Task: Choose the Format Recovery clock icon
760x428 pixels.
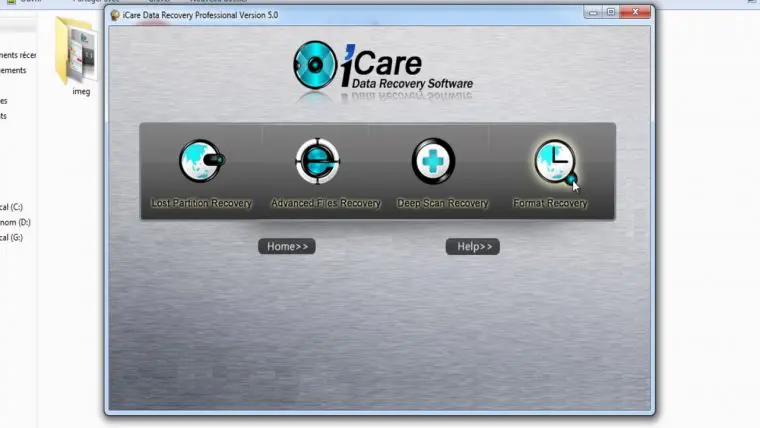Action: (x=555, y=162)
